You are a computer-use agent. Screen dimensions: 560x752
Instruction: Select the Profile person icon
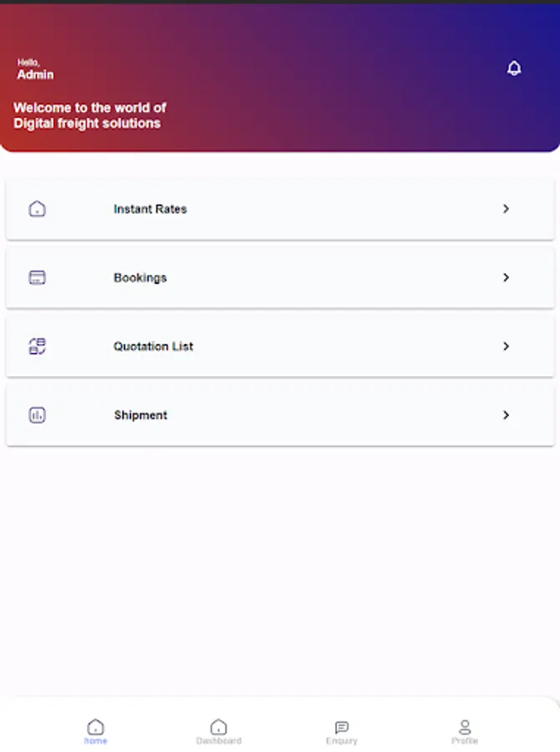click(x=465, y=726)
